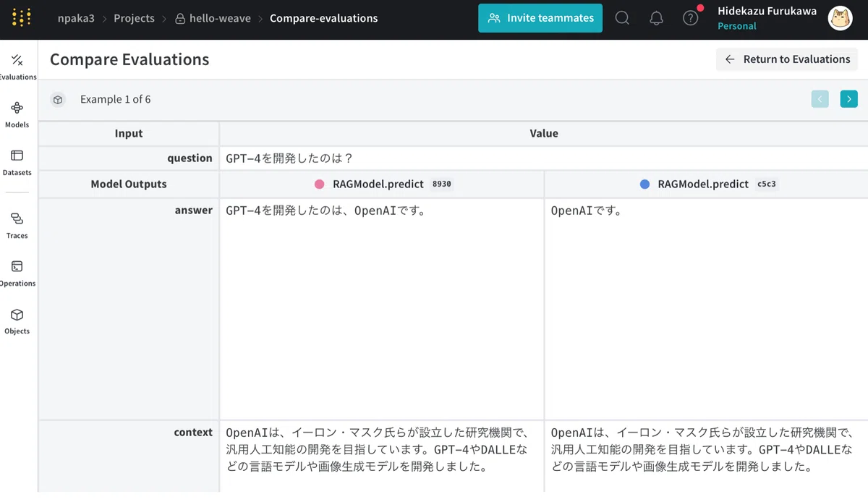
Task: Click the context row label
Action: tap(193, 433)
